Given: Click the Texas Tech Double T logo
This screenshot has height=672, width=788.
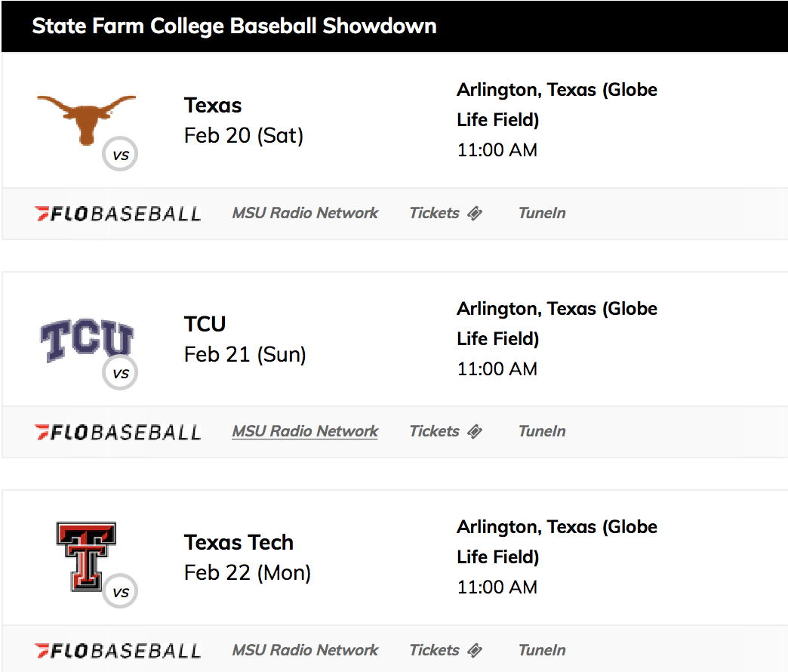Looking at the screenshot, I should point(87,556).
